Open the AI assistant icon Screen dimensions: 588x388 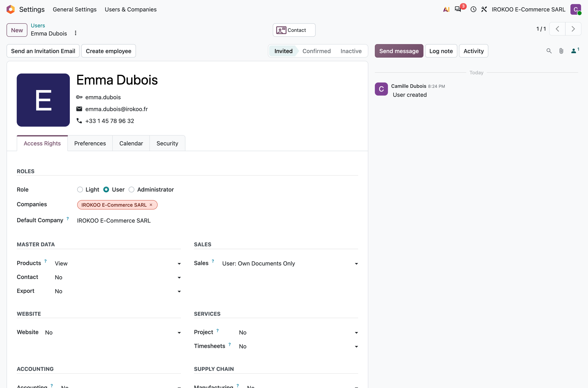446,9
